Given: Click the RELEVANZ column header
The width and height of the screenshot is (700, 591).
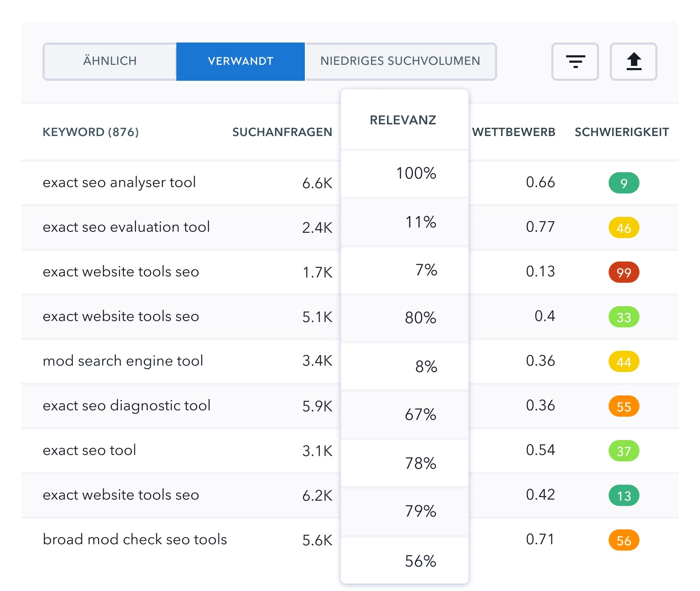Looking at the screenshot, I should (403, 120).
